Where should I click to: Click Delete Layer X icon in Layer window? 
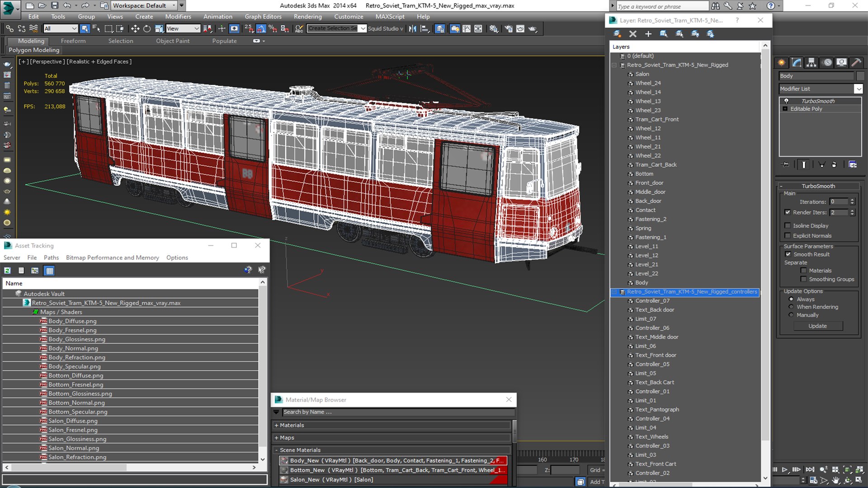[x=632, y=34]
